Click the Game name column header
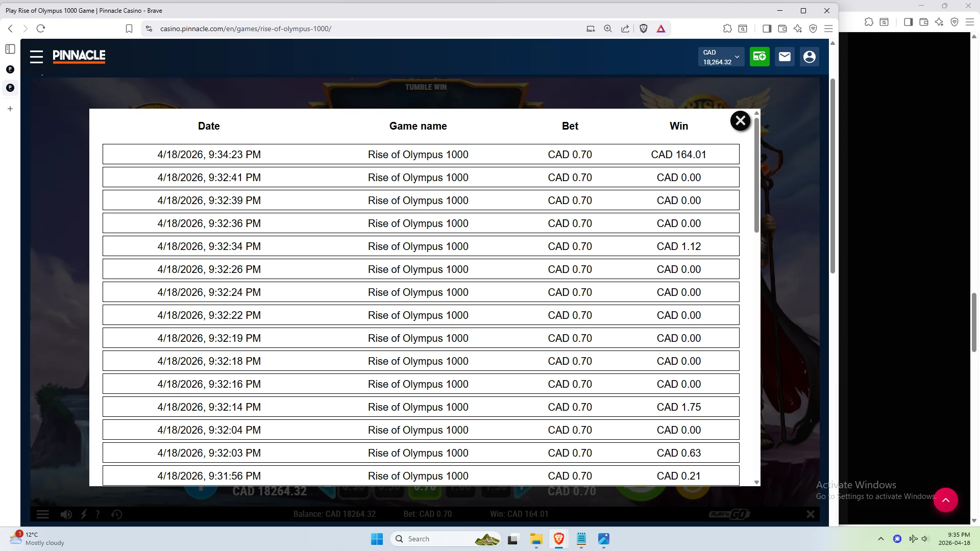 (418, 126)
